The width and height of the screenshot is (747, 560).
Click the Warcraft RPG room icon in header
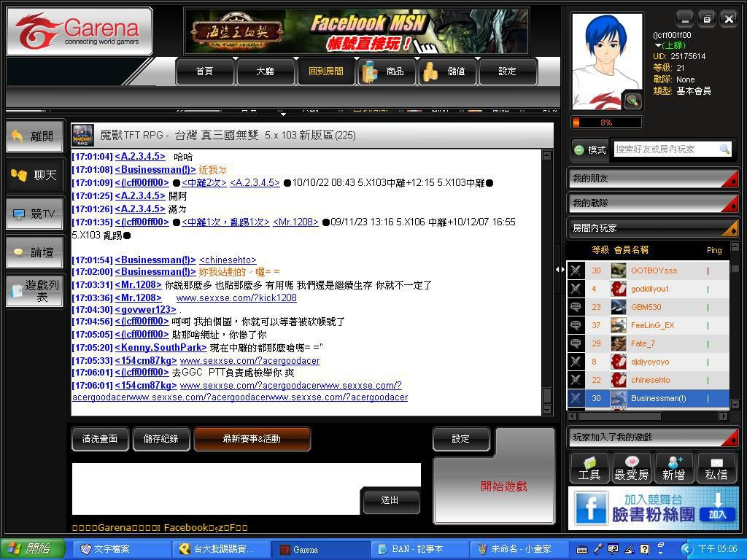point(83,135)
